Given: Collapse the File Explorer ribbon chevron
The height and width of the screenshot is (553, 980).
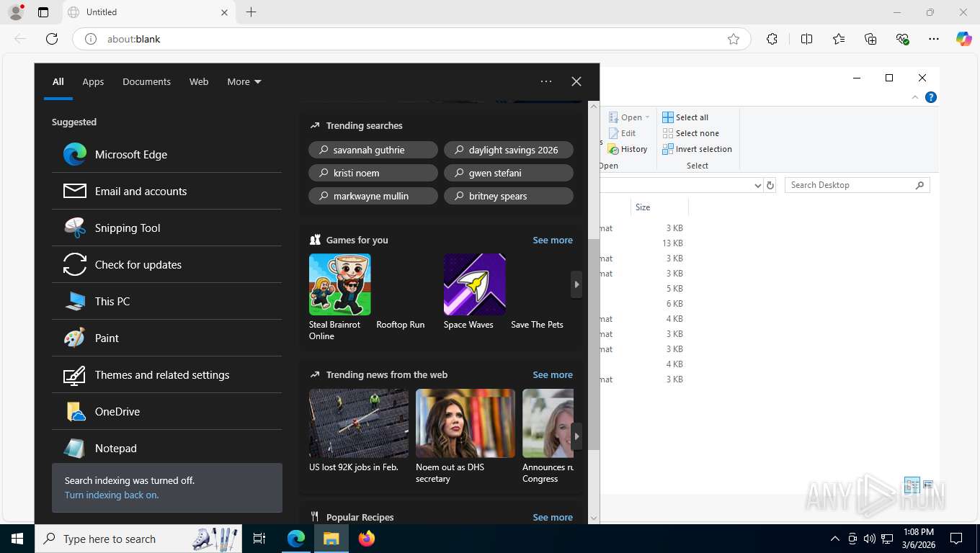Looking at the screenshot, I should [x=915, y=97].
